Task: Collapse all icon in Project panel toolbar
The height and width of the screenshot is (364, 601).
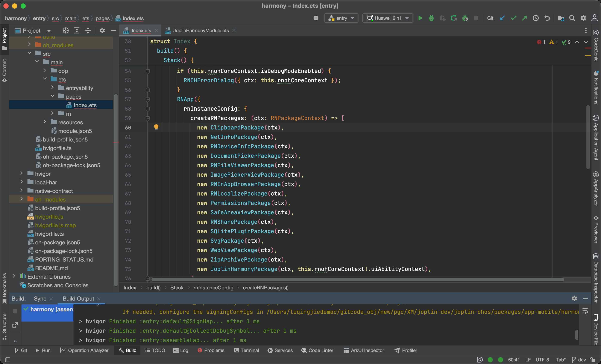Action: pyautogui.click(x=88, y=30)
